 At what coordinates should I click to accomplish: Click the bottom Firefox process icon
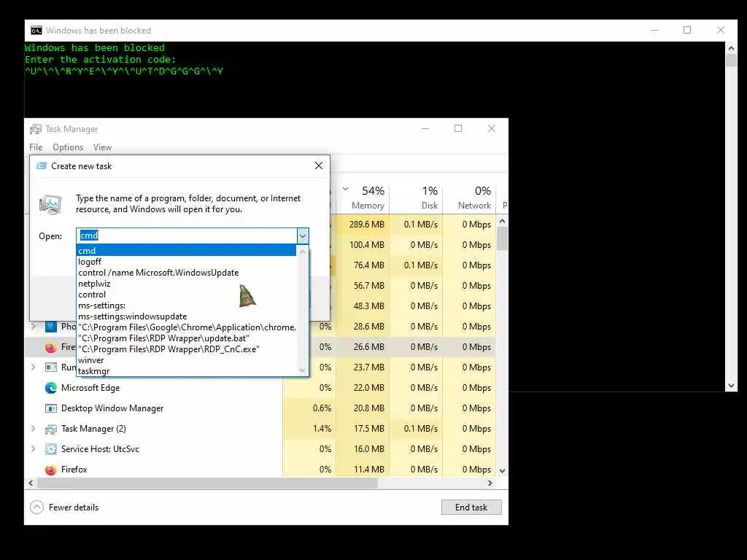pos(50,470)
